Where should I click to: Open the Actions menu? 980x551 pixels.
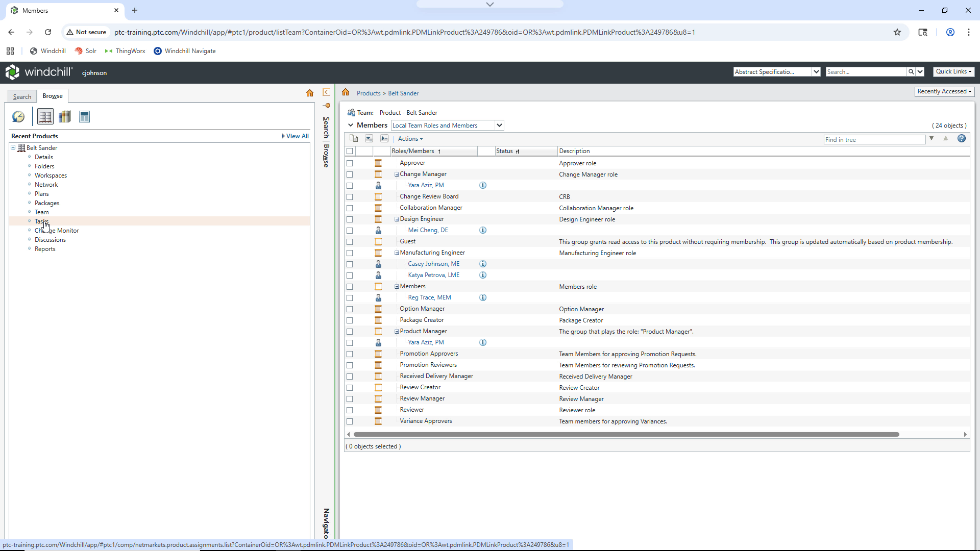pyautogui.click(x=410, y=139)
